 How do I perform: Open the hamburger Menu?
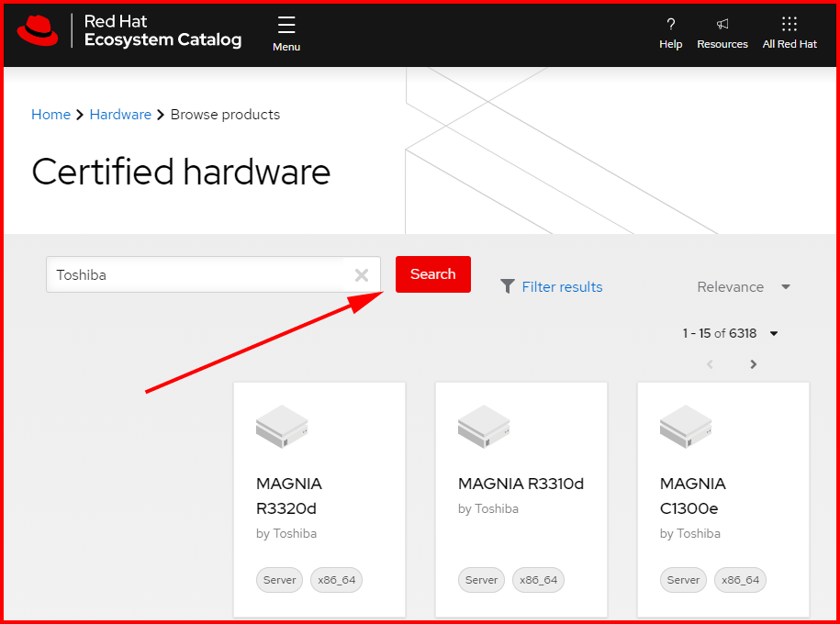(286, 34)
